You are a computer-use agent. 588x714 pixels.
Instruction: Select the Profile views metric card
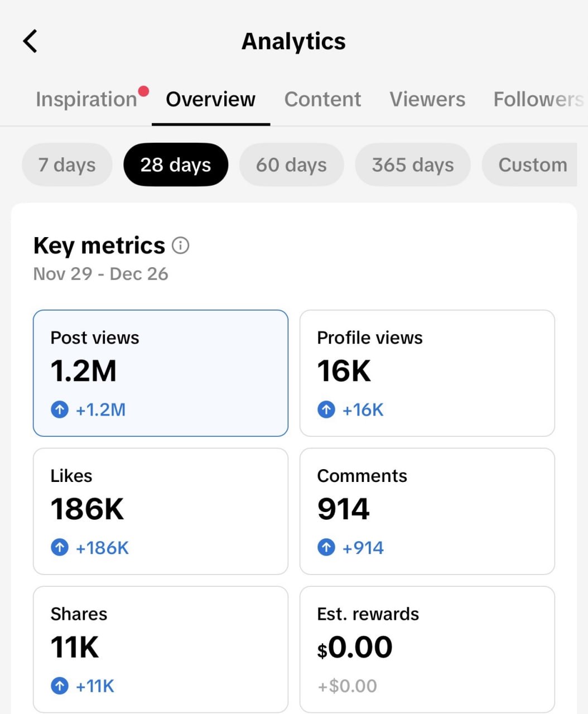(427, 373)
